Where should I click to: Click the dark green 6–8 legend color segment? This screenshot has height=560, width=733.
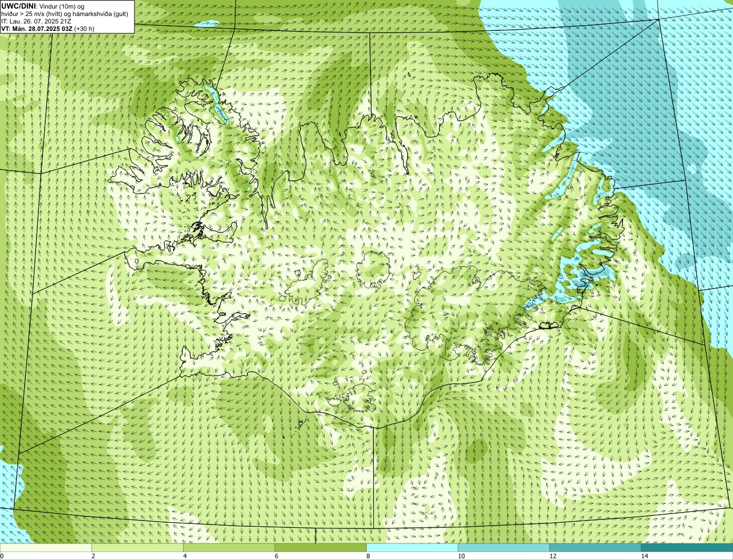point(321,547)
